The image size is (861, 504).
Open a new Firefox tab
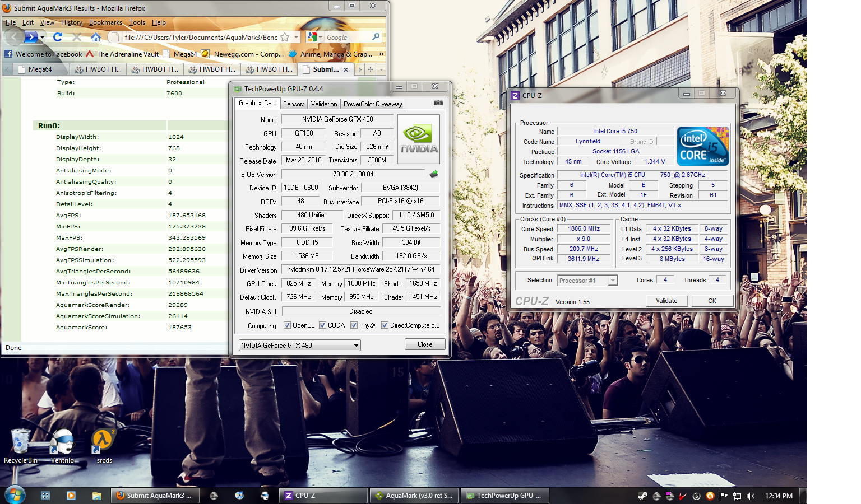(371, 69)
